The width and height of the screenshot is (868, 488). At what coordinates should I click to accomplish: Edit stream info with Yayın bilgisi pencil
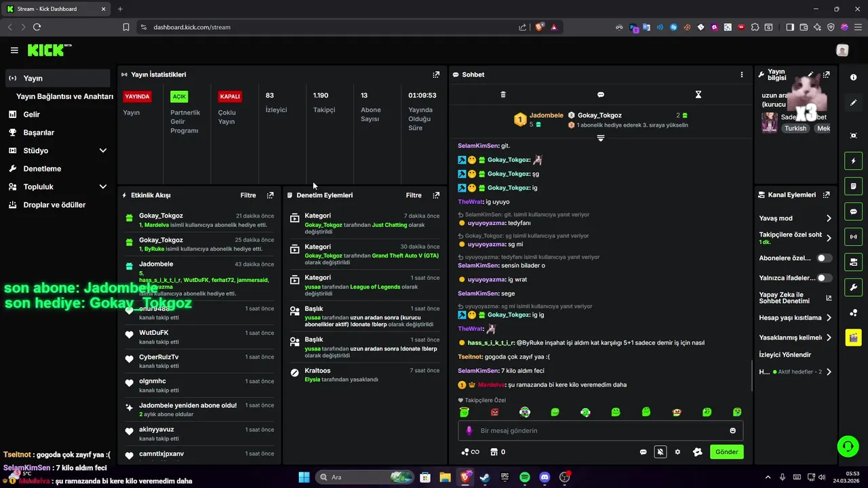coord(810,75)
